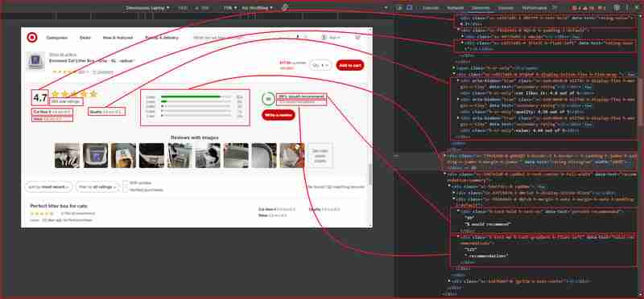Click the Write a review button
The width and height of the screenshot is (644, 299).
[278, 115]
